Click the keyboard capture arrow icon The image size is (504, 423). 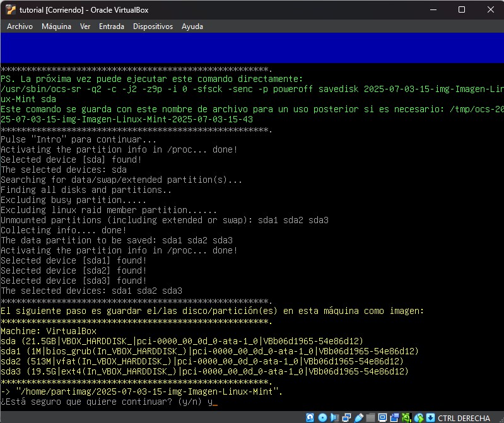click(x=430, y=417)
